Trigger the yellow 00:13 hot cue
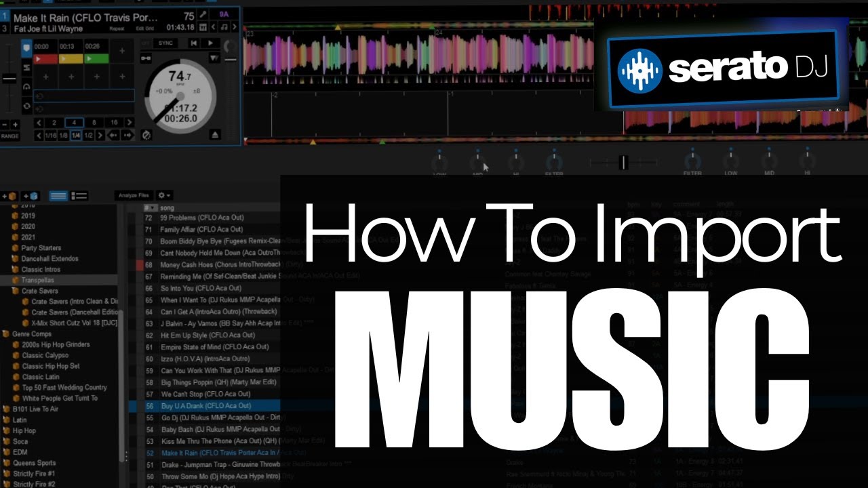Viewport: 868px width, 488px height. pos(71,59)
